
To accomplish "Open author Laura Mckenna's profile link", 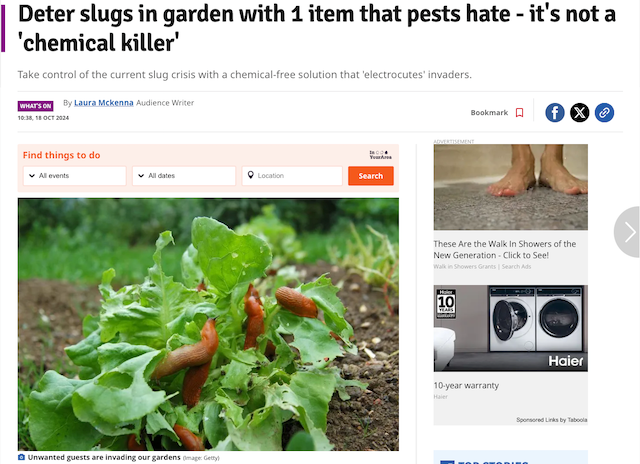I will [104, 103].
